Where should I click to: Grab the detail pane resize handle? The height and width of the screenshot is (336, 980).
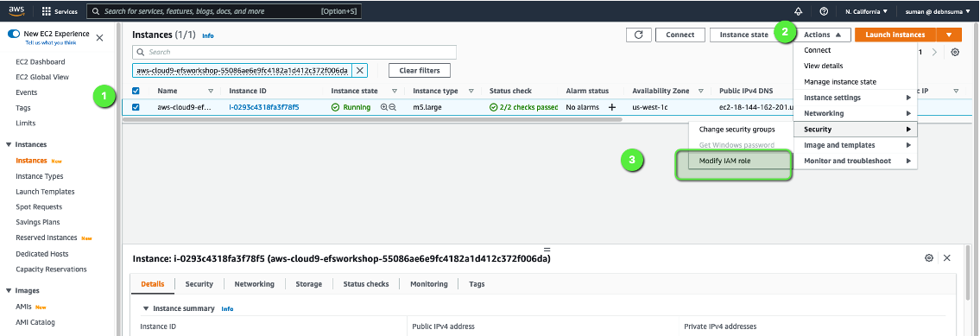(547, 250)
